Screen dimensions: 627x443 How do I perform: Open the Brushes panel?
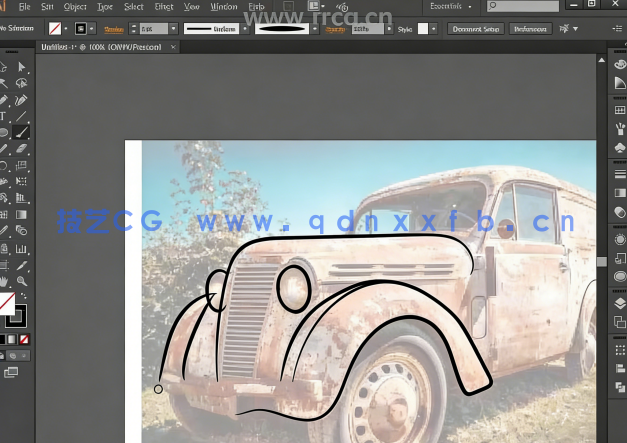(619, 129)
